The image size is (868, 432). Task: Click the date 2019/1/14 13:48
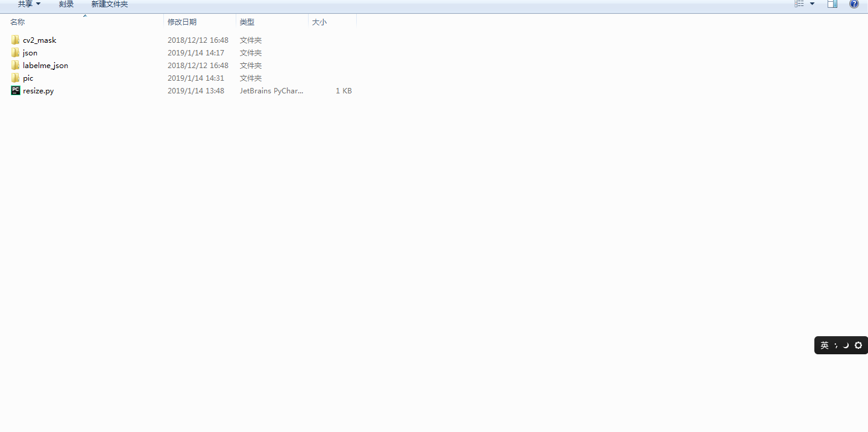(x=196, y=91)
